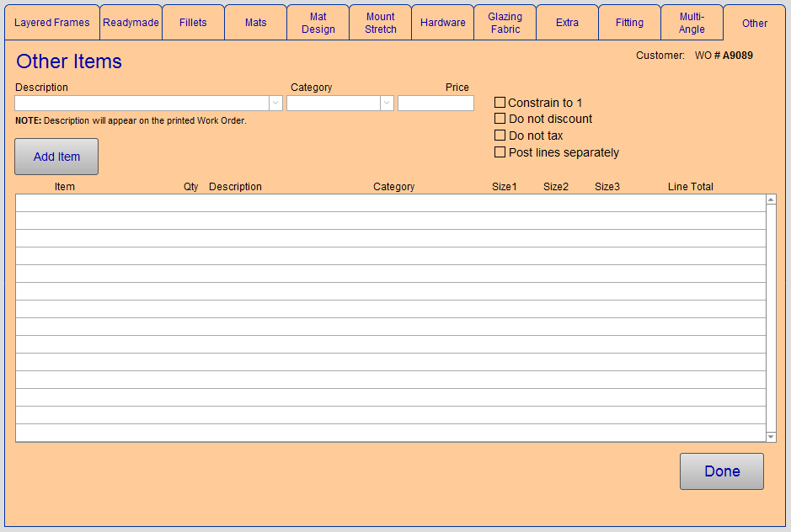Switch to the Readymade tab
This screenshot has height=532, width=791.
point(131,23)
